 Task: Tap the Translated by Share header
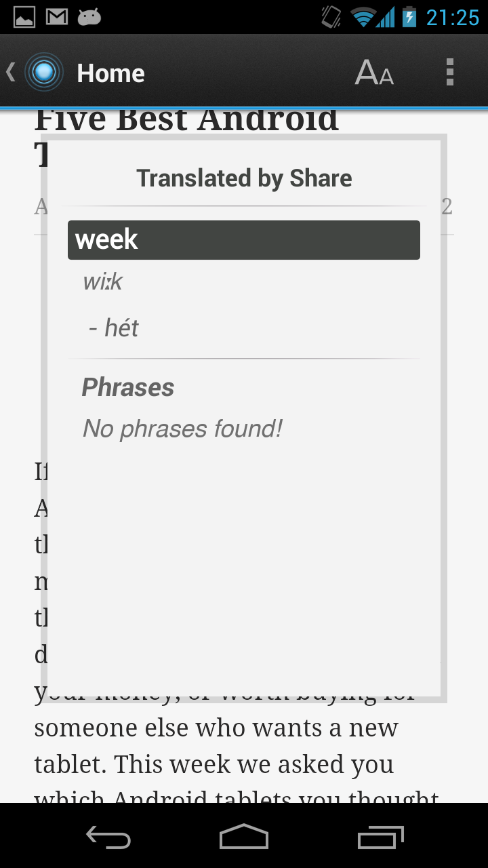[244, 178]
